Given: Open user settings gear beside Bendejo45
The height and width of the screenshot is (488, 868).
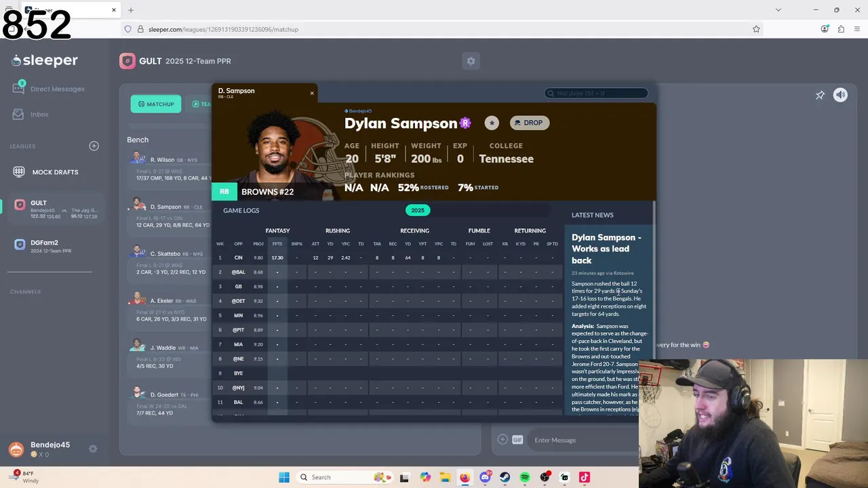Looking at the screenshot, I should (x=93, y=449).
